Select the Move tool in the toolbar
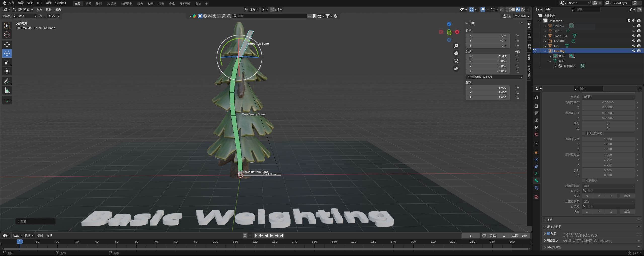 [x=7, y=45]
